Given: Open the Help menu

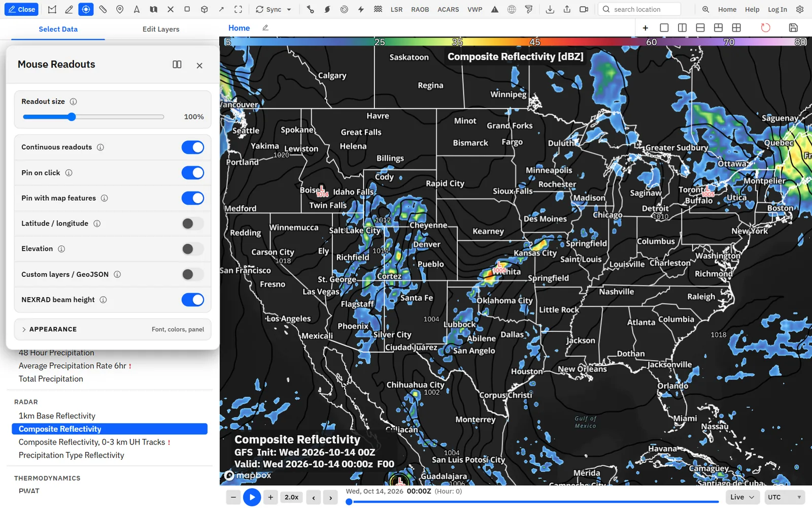Looking at the screenshot, I should (752, 9).
